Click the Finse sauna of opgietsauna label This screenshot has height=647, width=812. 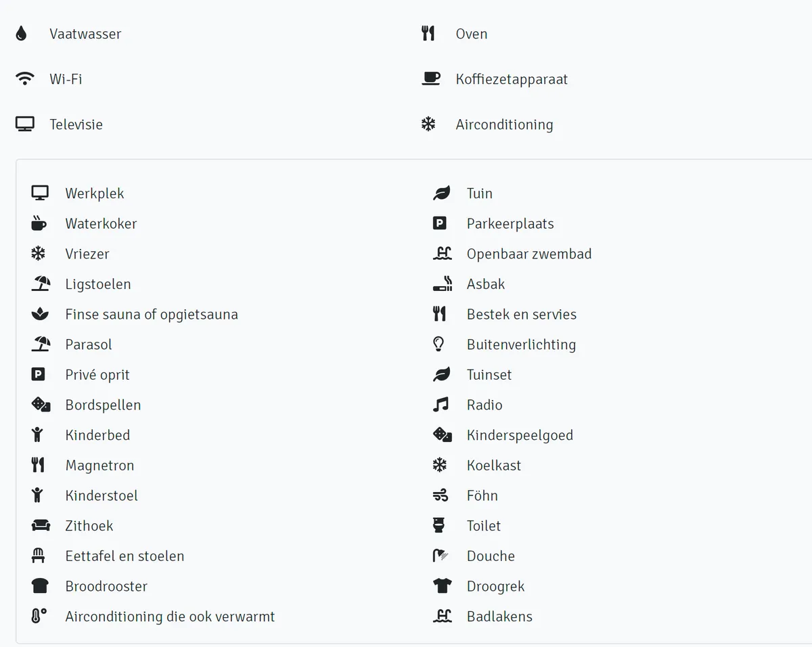coord(152,315)
